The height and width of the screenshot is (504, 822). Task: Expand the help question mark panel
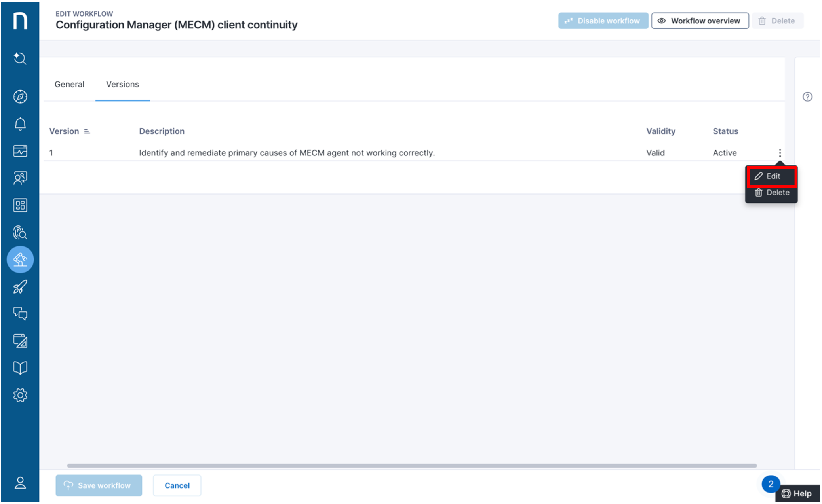tap(808, 97)
